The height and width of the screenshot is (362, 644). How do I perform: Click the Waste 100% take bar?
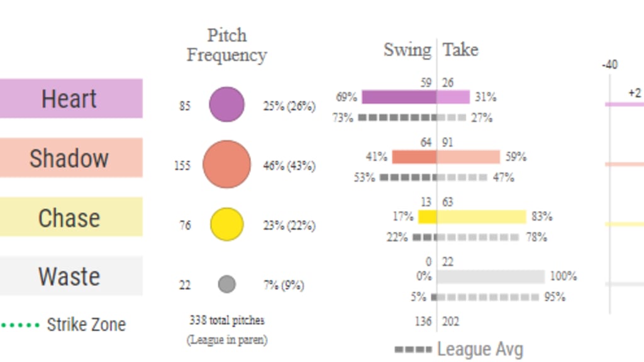[x=491, y=277]
